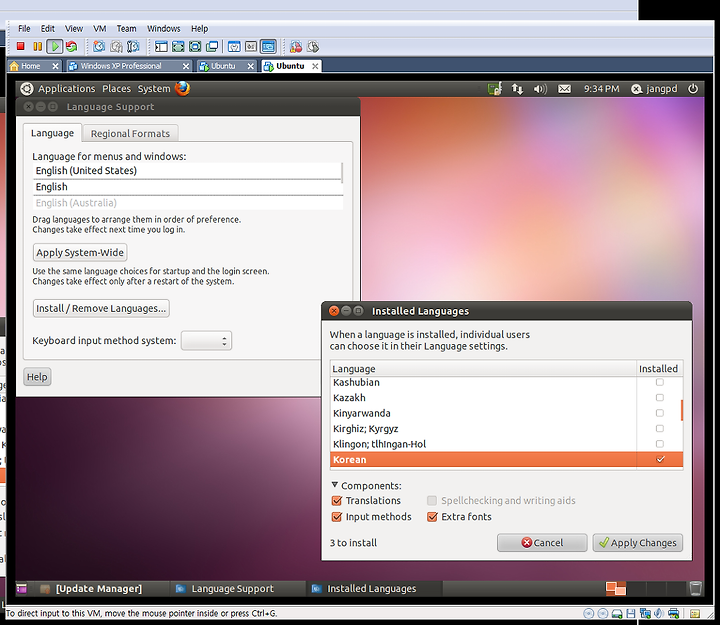Click the power shutdown icon in Ubuntu panel

click(x=693, y=89)
